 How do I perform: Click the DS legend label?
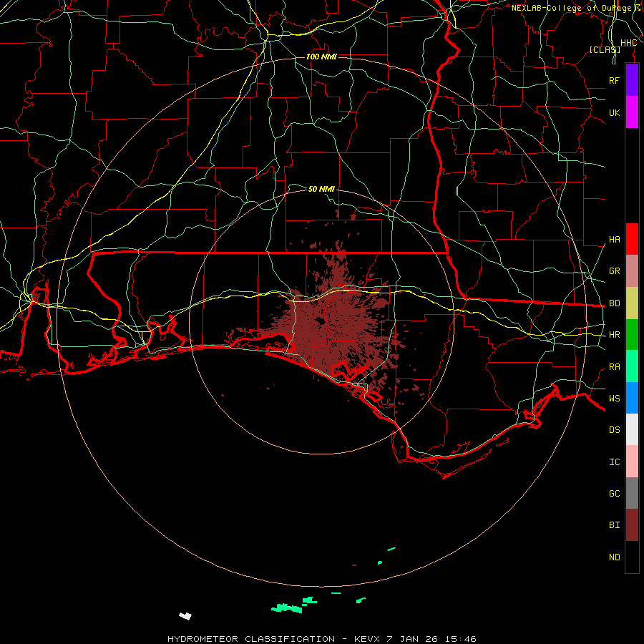click(615, 430)
